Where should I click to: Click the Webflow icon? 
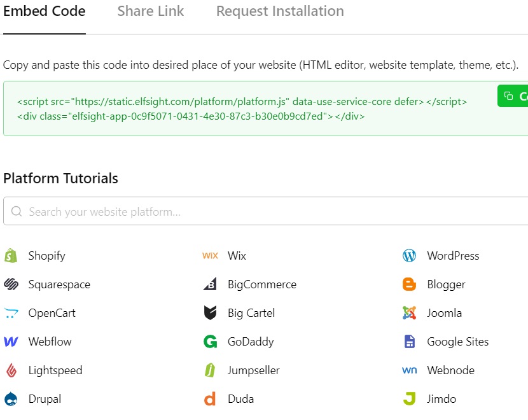click(11, 341)
